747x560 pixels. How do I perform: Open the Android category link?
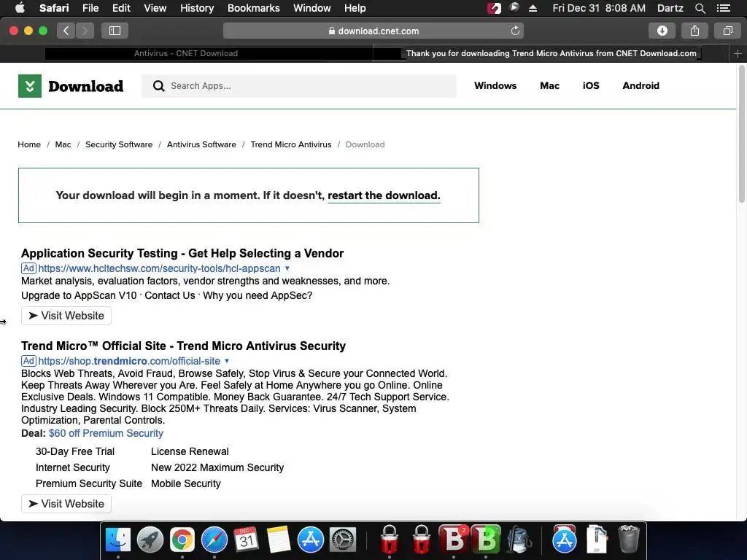(x=640, y=86)
